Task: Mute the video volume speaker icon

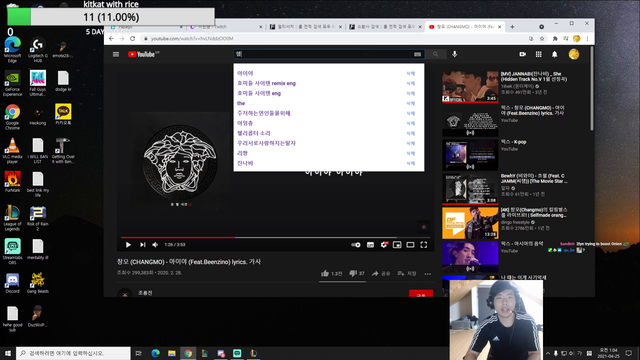Action: coord(155,244)
